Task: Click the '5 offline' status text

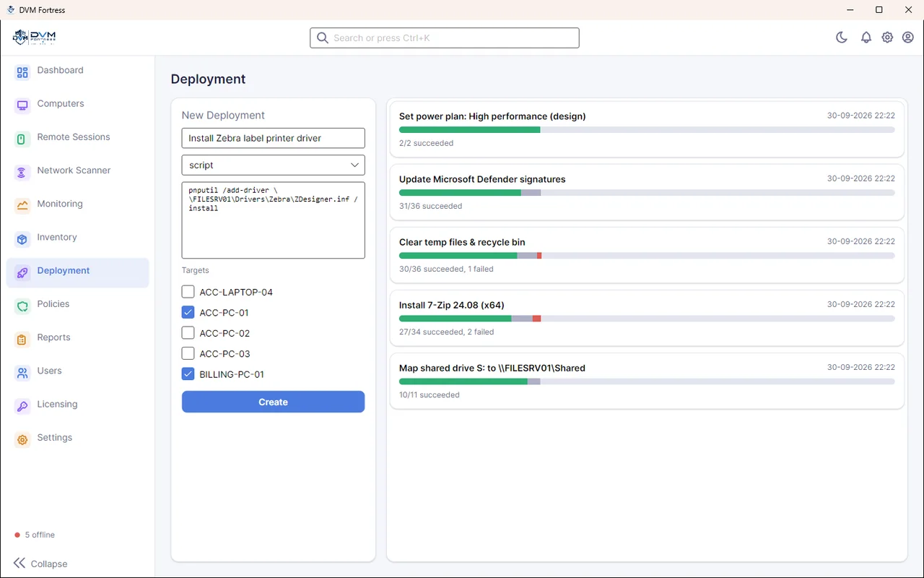Action: (40, 535)
